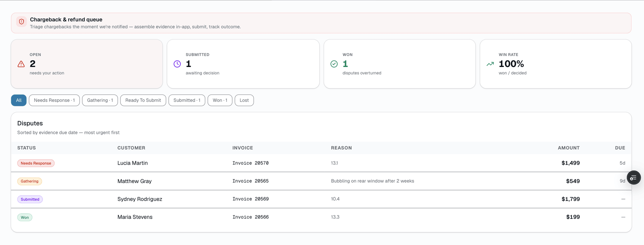Choose the Lost filter pill

click(244, 100)
